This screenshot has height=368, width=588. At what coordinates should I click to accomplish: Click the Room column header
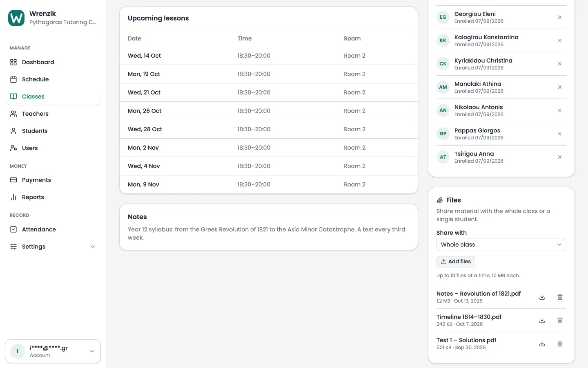(x=352, y=38)
